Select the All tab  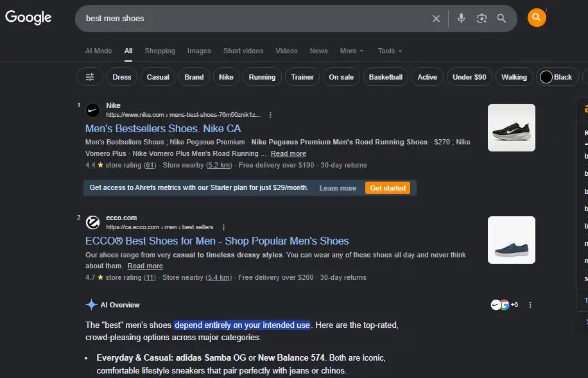click(128, 51)
